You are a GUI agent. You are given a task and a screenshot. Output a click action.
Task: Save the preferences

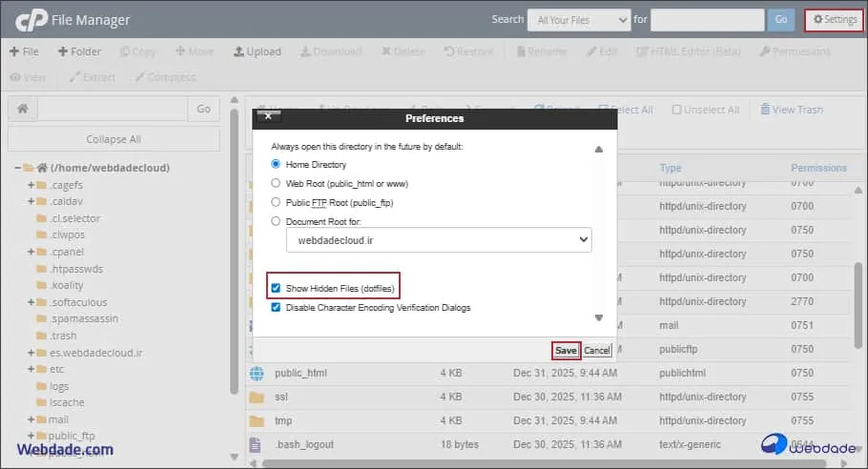coord(566,350)
